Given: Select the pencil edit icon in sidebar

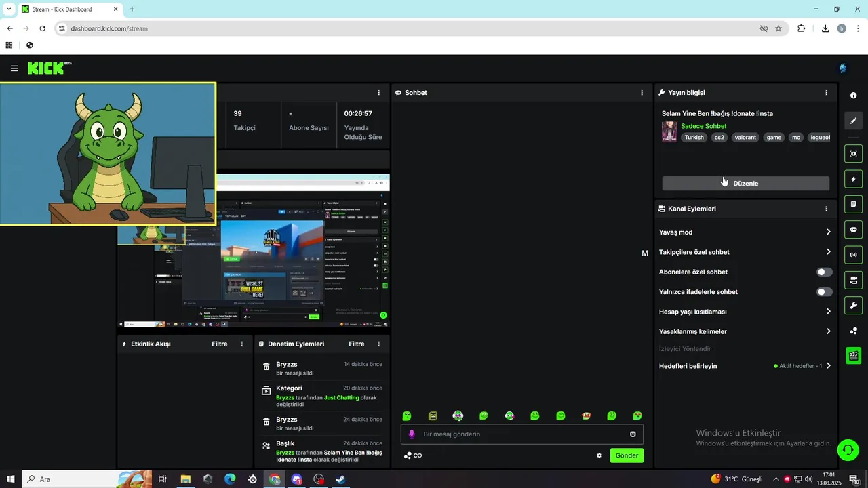Looking at the screenshot, I should [854, 121].
